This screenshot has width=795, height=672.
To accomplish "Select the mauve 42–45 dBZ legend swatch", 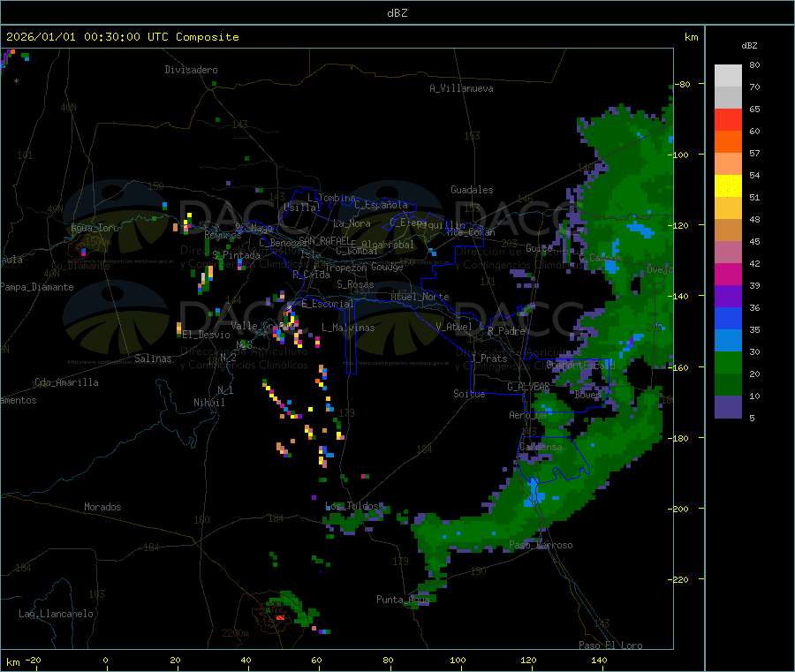I will pos(728,253).
